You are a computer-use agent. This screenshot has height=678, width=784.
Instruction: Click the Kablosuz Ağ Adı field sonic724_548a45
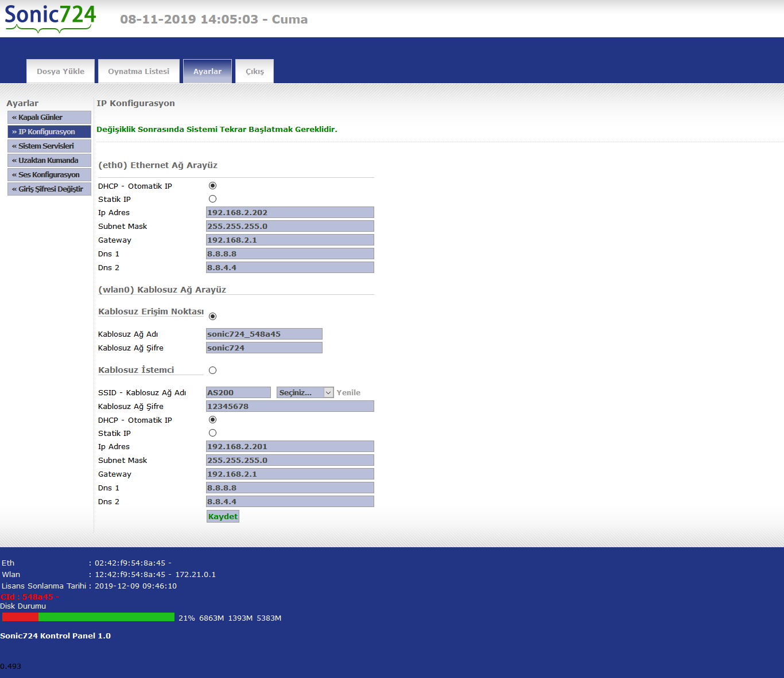point(264,334)
